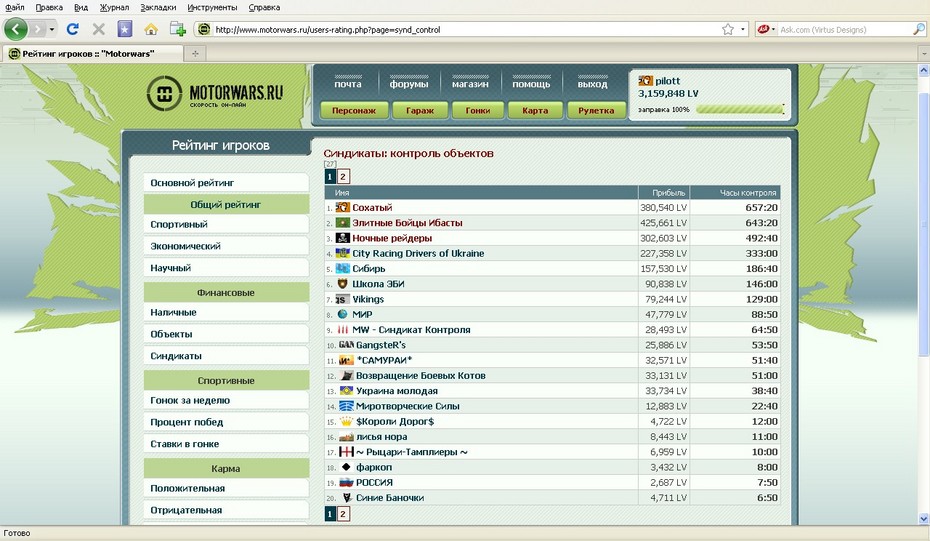Open the Гонки button
This screenshot has height=541, width=930.
(477, 110)
